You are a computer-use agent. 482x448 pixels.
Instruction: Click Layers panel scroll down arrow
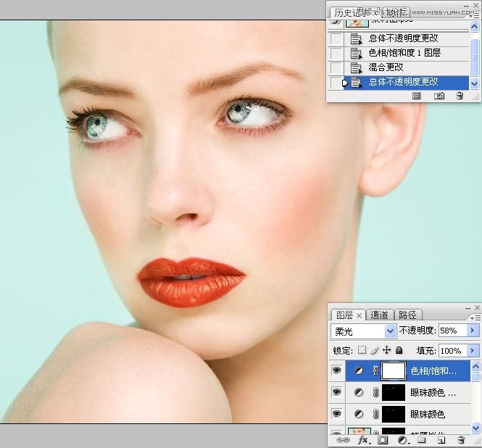point(475,428)
